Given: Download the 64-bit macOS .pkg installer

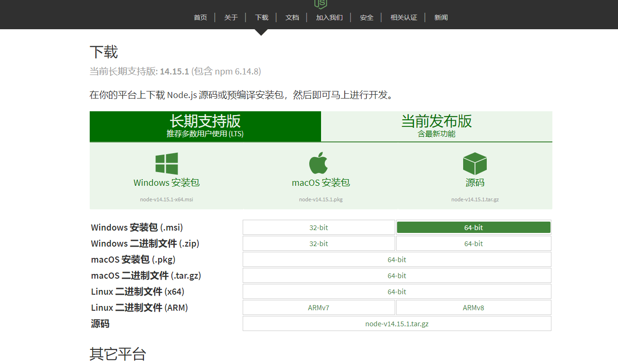Looking at the screenshot, I should (x=397, y=259).
